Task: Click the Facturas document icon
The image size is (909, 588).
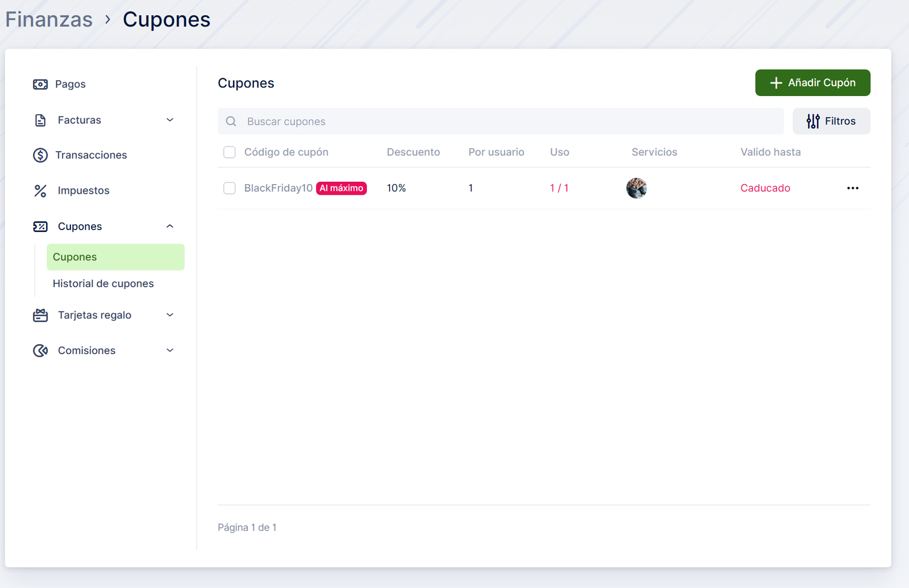Action: tap(40, 120)
